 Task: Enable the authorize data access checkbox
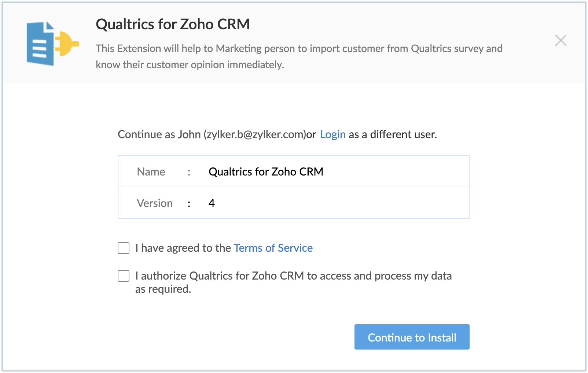click(124, 276)
